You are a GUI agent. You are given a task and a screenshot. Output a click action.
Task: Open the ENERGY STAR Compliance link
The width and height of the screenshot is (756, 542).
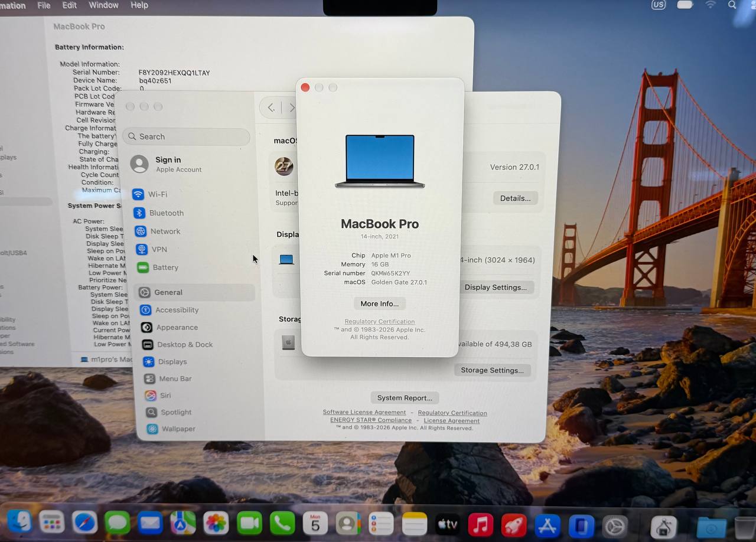[371, 420]
